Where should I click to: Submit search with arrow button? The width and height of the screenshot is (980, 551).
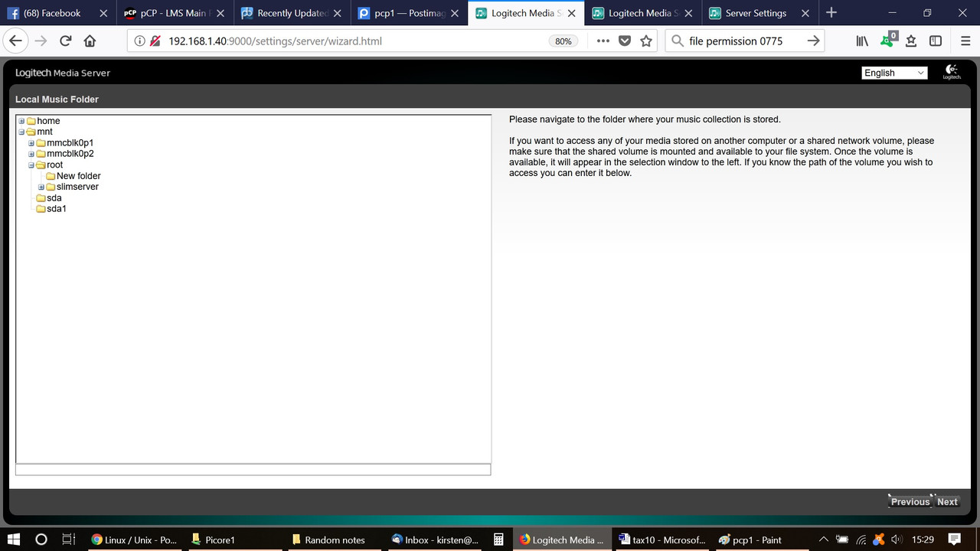coord(813,41)
